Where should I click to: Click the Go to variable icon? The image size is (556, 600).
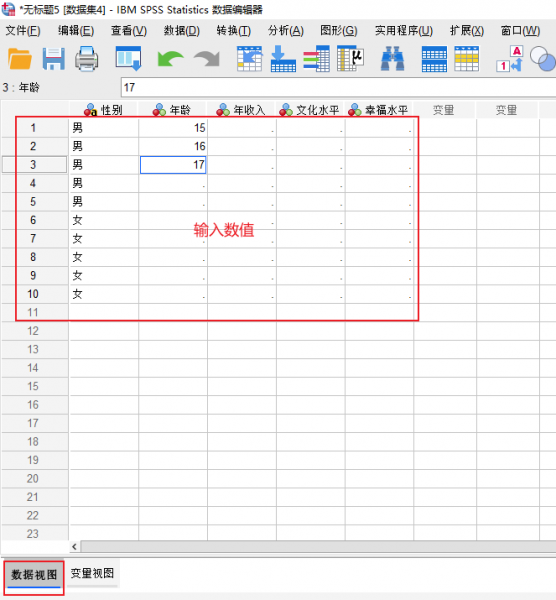[283, 59]
